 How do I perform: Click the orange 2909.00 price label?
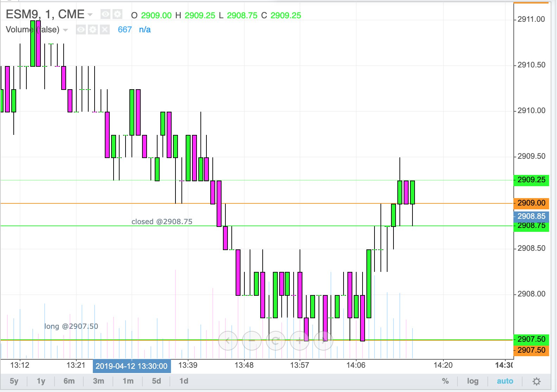(x=531, y=203)
